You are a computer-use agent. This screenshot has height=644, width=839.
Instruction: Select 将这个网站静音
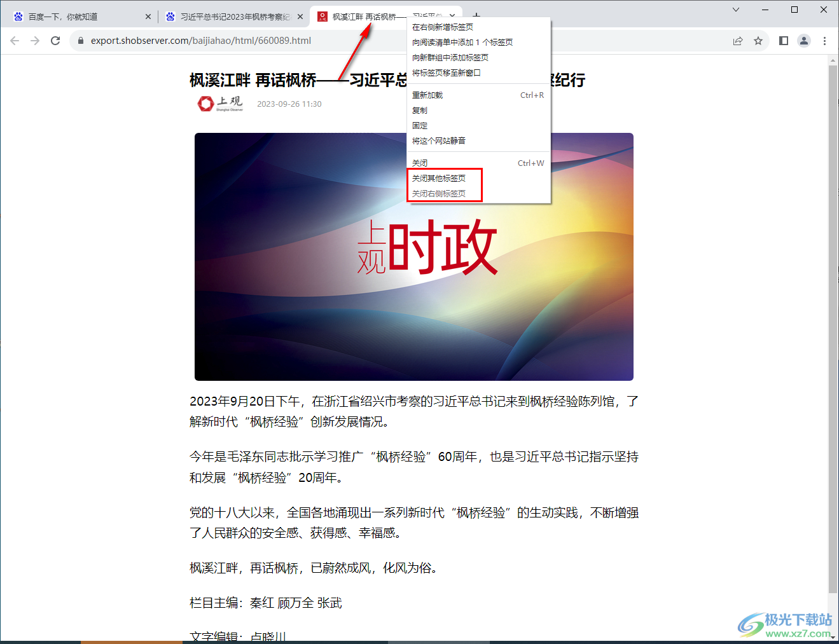coord(478,141)
